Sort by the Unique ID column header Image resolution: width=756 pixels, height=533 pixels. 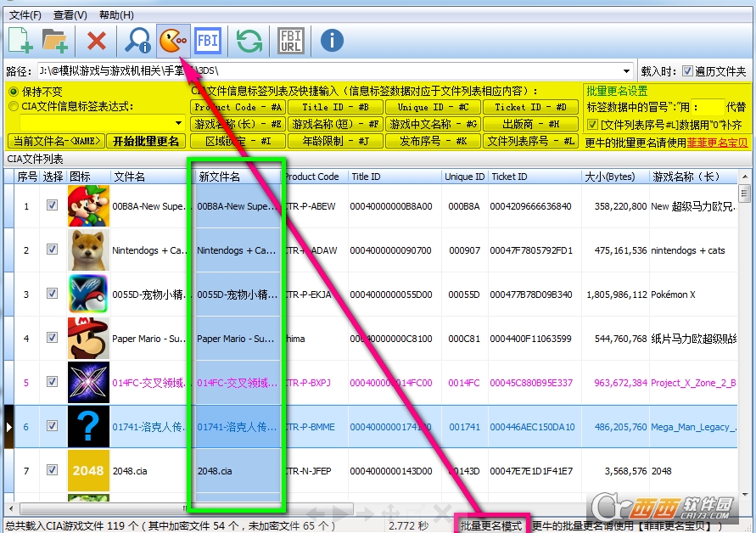(464, 177)
